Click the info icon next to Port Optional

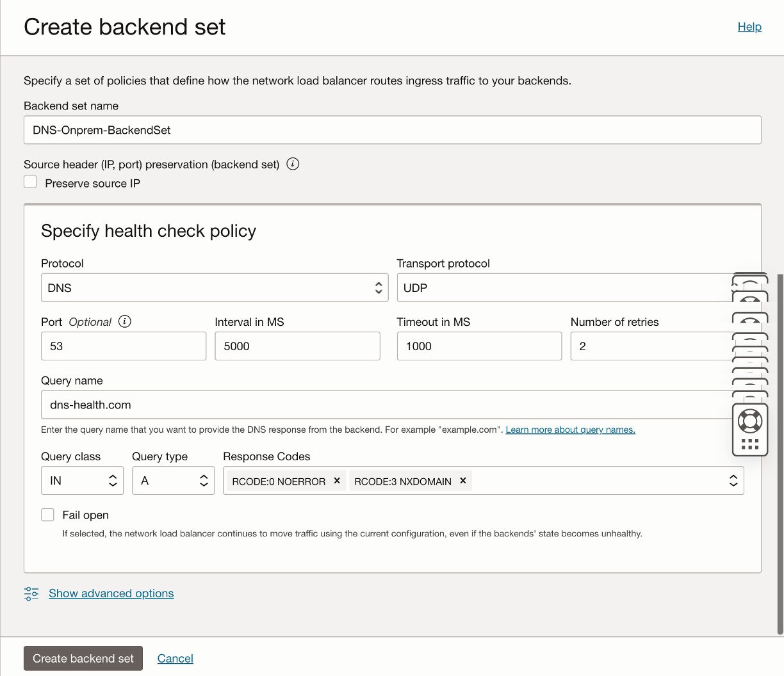coord(125,321)
